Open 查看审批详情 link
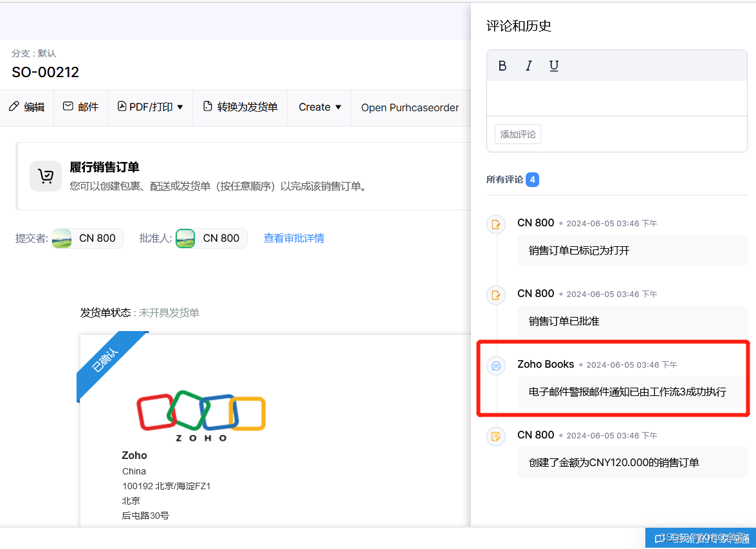Viewport: 756px width, 549px height. click(x=294, y=239)
